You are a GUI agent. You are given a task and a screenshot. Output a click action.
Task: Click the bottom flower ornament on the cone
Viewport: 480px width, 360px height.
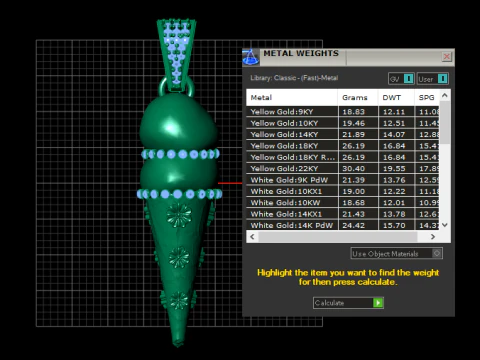(x=179, y=300)
